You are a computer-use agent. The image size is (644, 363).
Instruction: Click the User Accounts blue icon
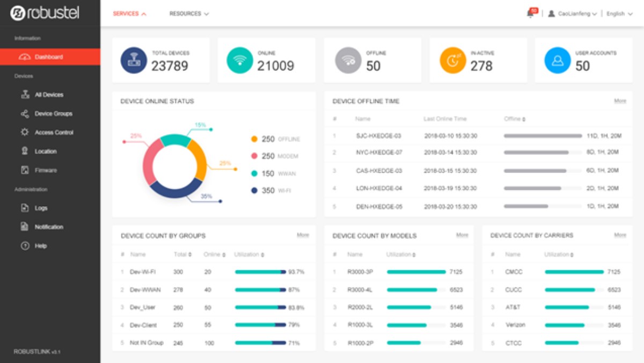click(558, 60)
